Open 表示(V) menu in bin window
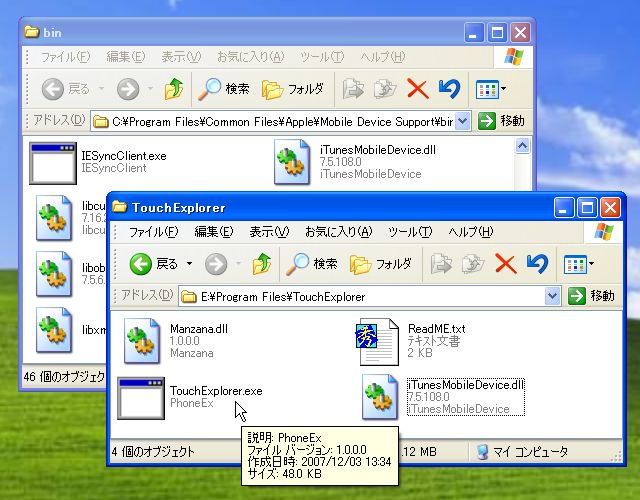Screen dimensions: 640x500 click(181, 57)
